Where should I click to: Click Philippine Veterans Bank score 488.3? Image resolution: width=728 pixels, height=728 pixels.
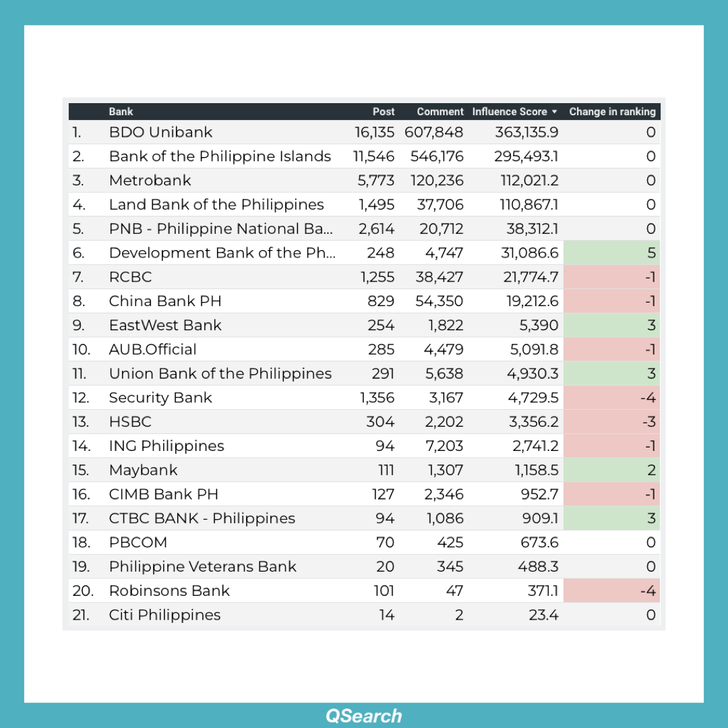[x=538, y=567]
